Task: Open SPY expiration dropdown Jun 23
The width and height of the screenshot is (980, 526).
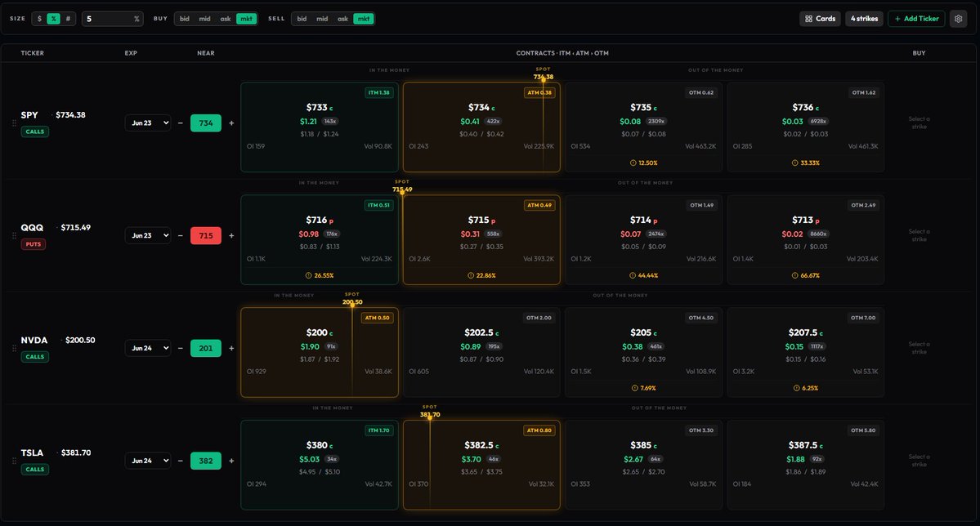Action: pyautogui.click(x=147, y=123)
